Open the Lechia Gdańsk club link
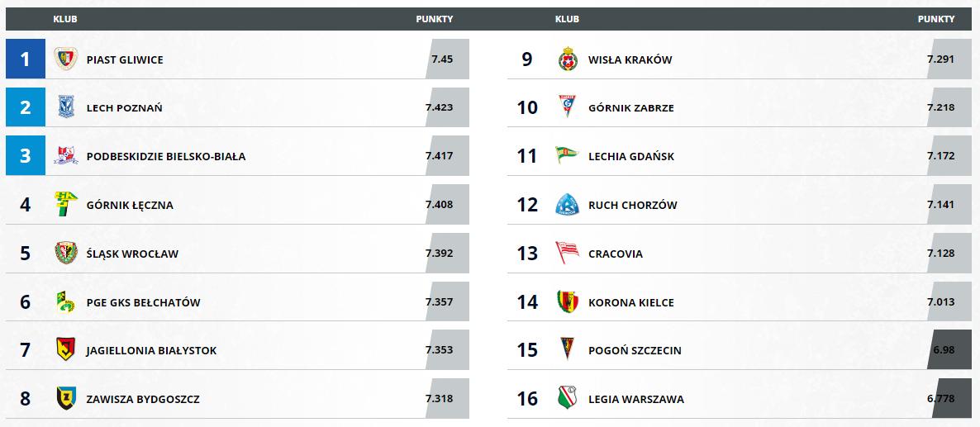980x427 pixels. click(631, 157)
